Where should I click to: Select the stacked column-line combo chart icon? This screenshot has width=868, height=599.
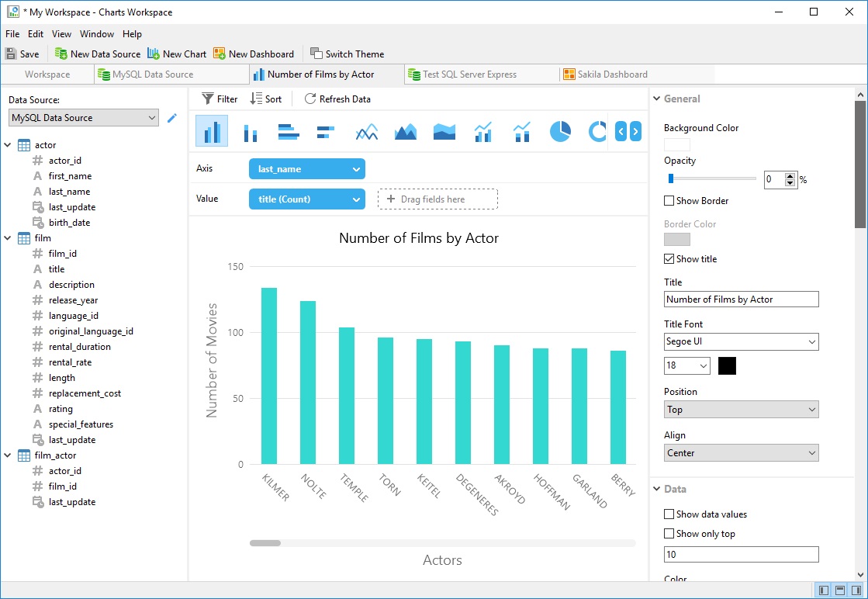coord(521,132)
